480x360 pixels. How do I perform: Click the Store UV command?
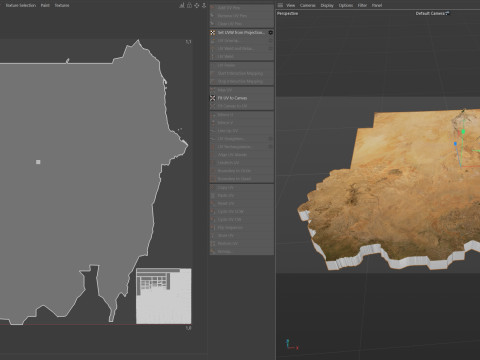point(242,236)
